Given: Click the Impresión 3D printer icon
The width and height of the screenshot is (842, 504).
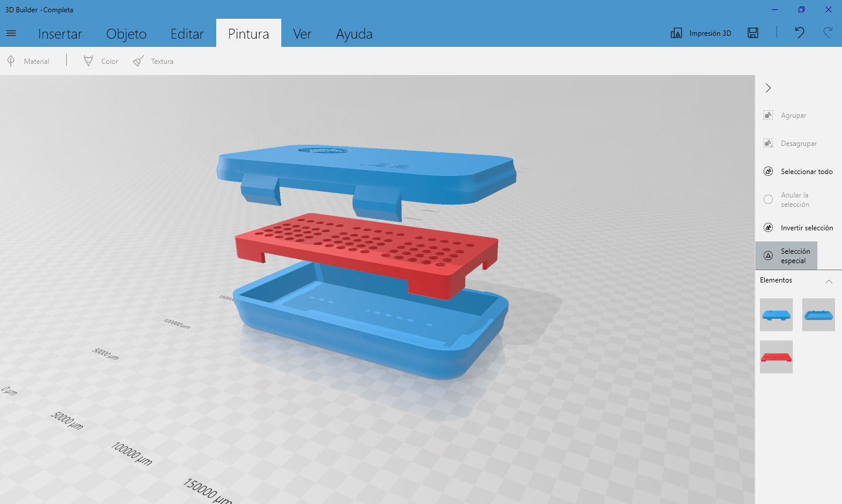Looking at the screenshot, I should click(x=676, y=33).
